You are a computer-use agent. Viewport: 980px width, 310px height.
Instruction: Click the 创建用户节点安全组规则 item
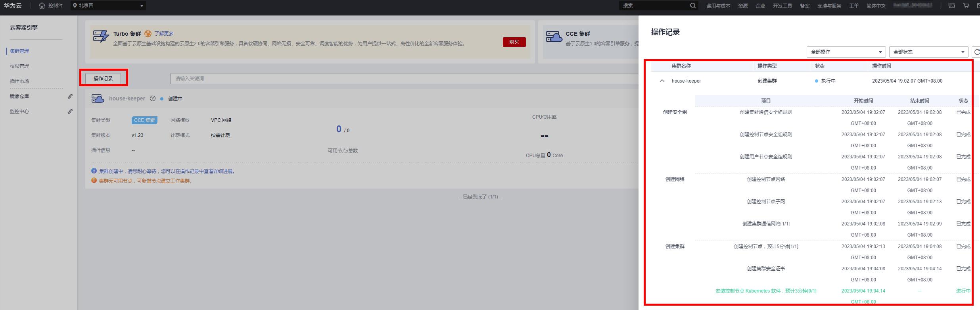click(766, 157)
